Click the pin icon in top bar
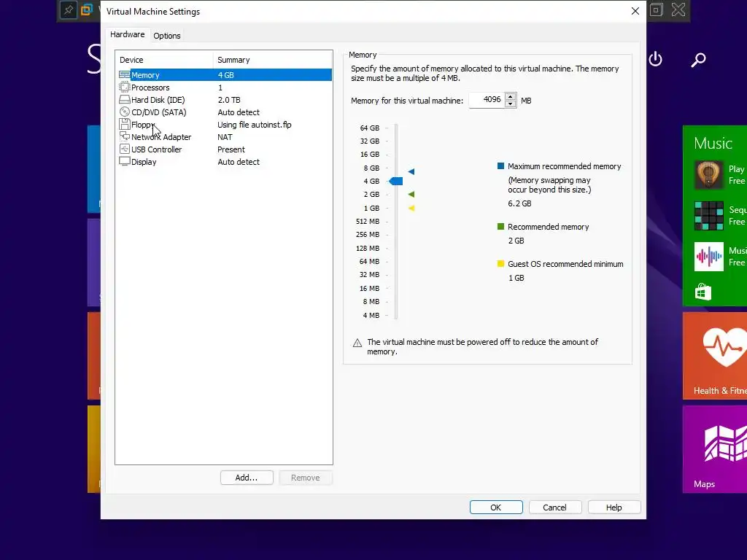Viewport: 747px width, 560px height. pos(69,10)
